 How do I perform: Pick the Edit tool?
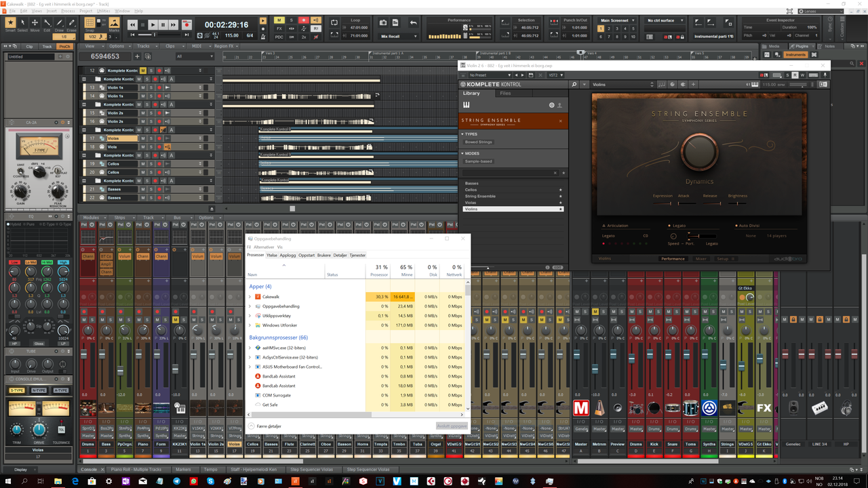tap(47, 24)
